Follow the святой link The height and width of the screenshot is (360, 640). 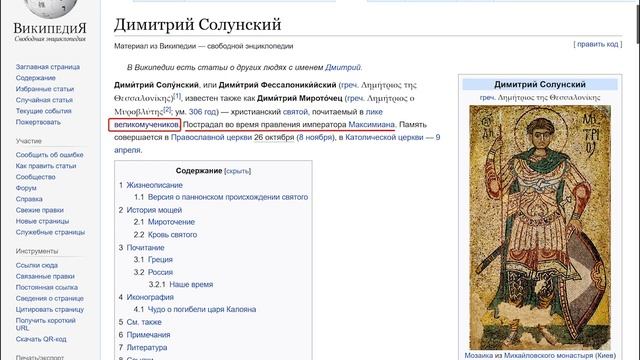click(x=295, y=111)
